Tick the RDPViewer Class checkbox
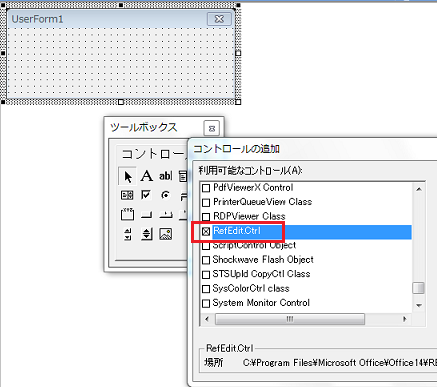Image resolution: width=437 pixels, height=387 pixels. point(206,217)
